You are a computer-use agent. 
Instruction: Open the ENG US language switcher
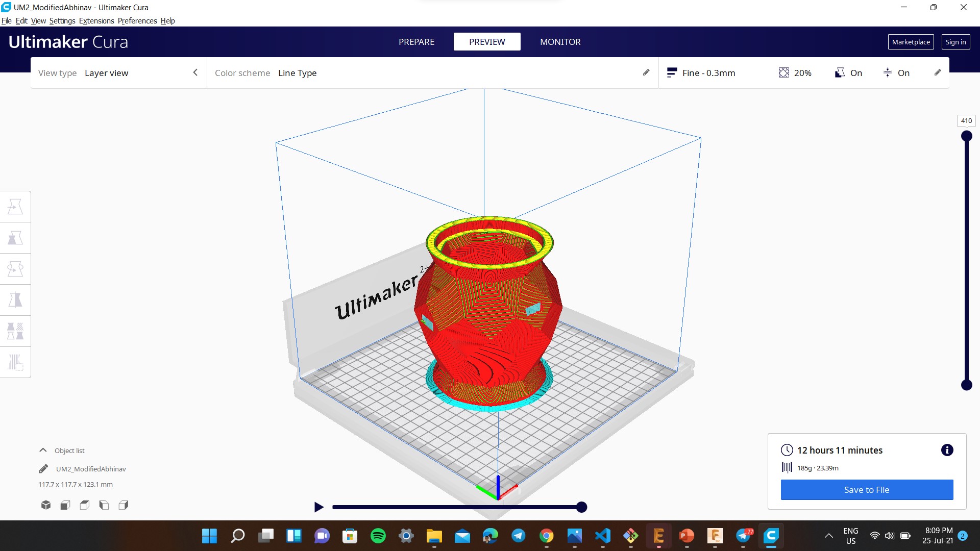point(851,536)
